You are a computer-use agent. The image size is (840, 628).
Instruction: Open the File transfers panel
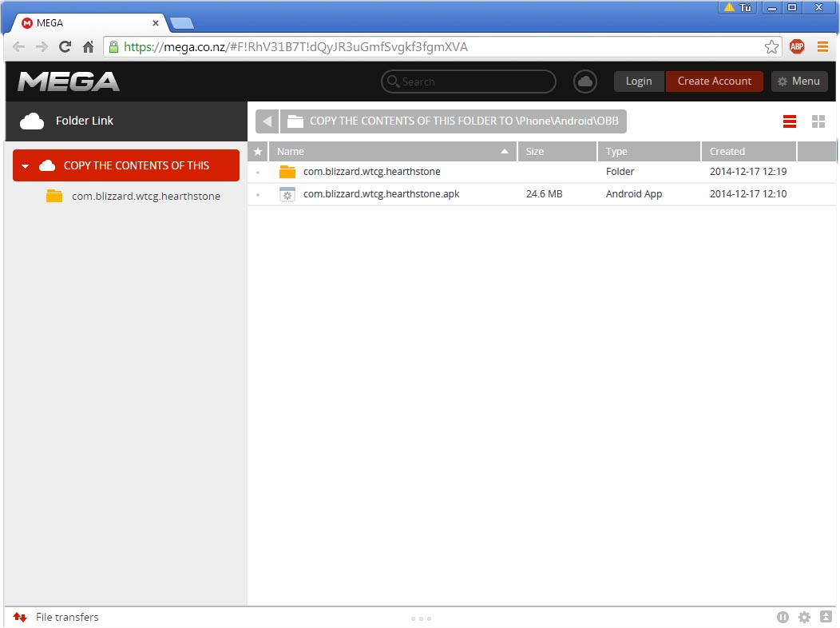pos(67,618)
